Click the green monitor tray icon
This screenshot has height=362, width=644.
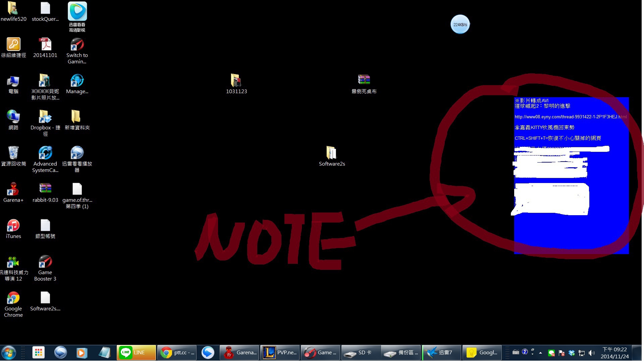point(551,353)
